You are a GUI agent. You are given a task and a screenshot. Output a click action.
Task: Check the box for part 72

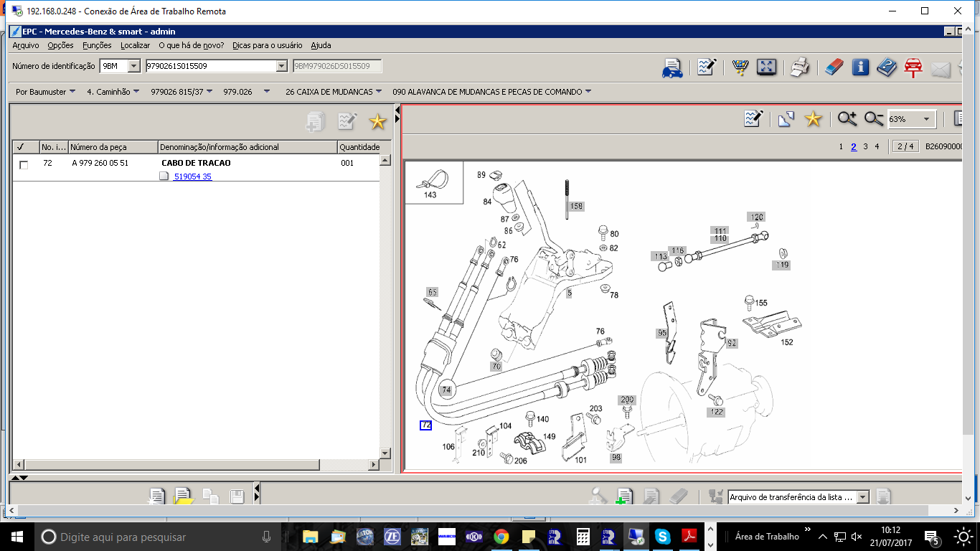24,164
